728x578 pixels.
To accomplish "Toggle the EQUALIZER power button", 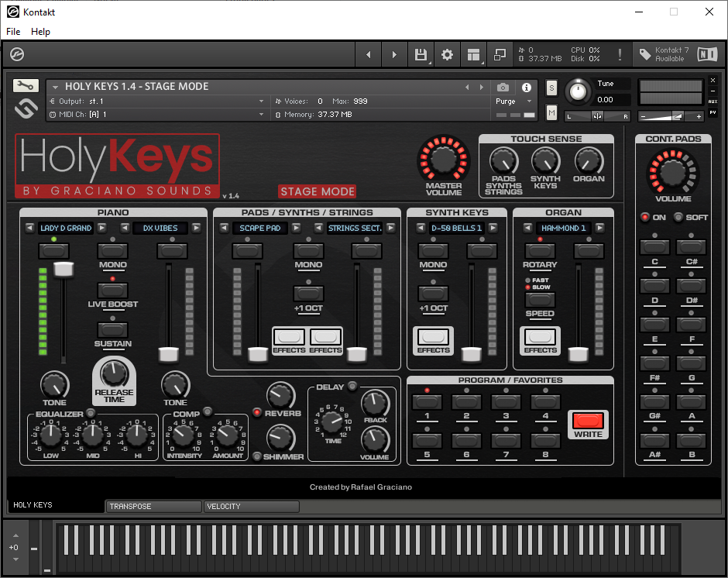I will 91,413.
